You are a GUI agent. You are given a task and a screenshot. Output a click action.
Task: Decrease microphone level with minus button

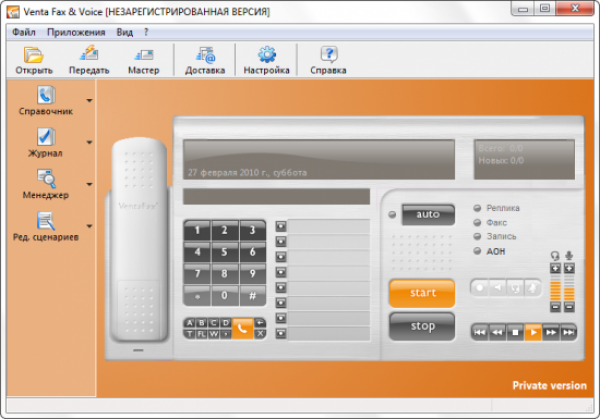point(569,307)
